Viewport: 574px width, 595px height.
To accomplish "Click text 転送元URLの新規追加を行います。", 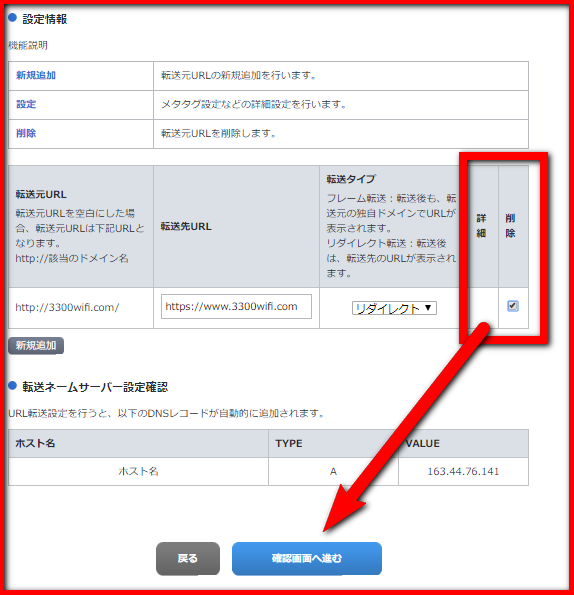I will pyautogui.click(x=239, y=75).
